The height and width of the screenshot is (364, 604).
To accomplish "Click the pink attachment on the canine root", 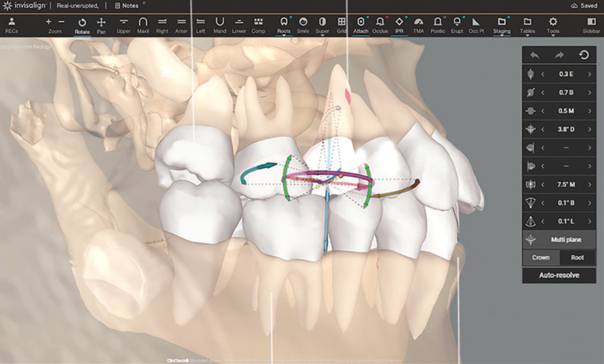I will [x=347, y=97].
